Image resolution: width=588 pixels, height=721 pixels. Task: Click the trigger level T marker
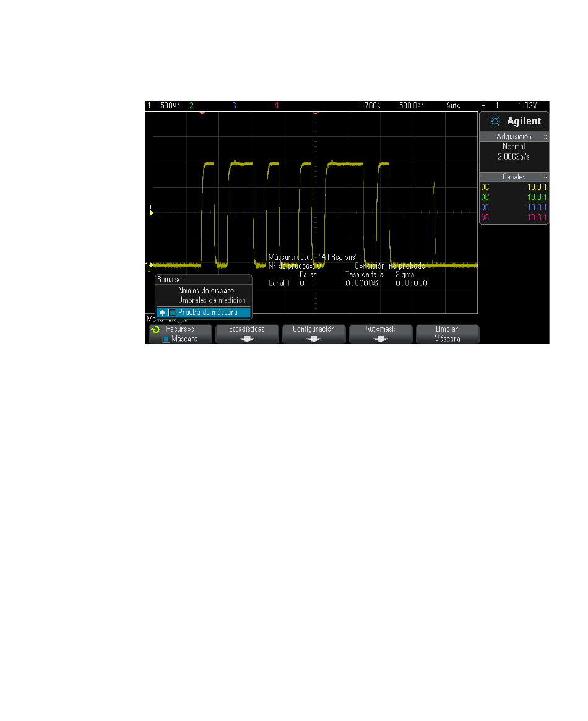click(151, 210)
